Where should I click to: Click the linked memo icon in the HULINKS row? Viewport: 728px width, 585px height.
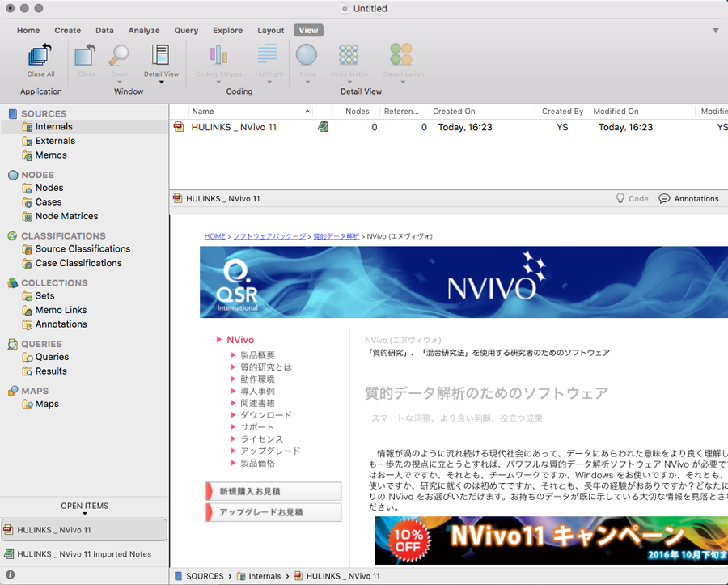[323, 127]
